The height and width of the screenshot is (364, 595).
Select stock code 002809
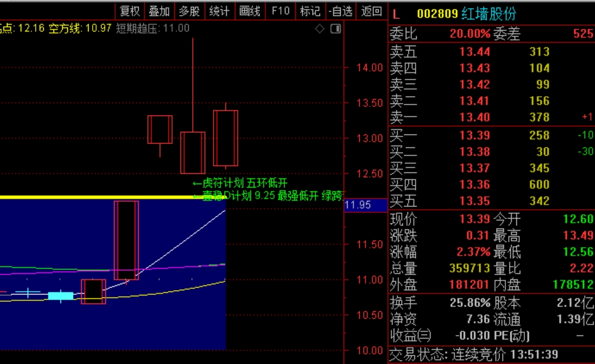pos(437,14)
